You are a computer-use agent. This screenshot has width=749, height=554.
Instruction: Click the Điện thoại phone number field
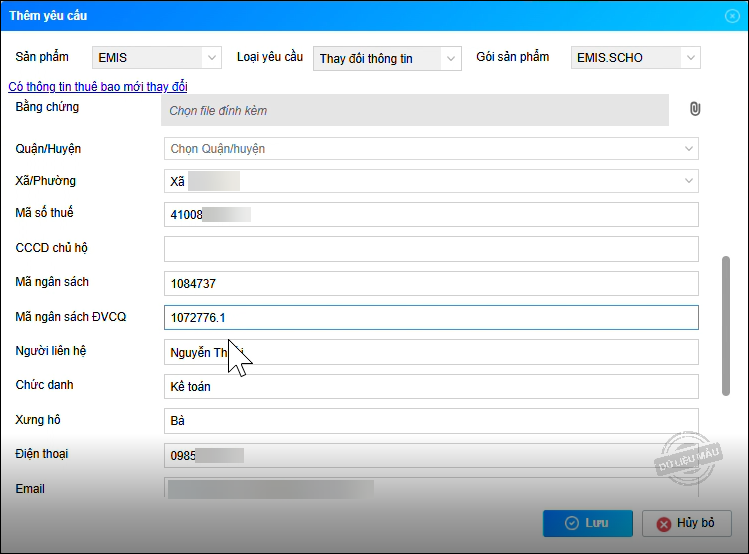430,455
